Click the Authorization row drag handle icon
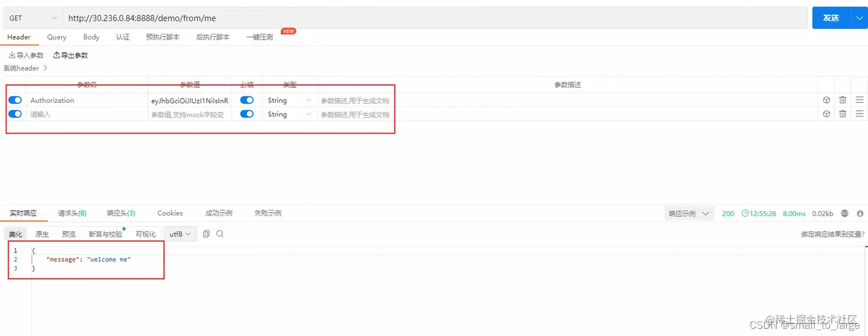The image size is (868, 336). [x=859, y=100]
